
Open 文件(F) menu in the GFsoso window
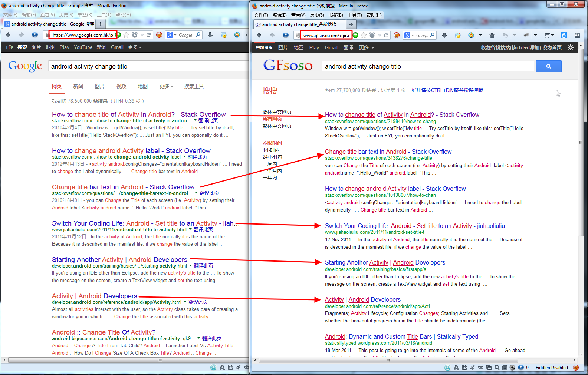click(x=261, y=15)
